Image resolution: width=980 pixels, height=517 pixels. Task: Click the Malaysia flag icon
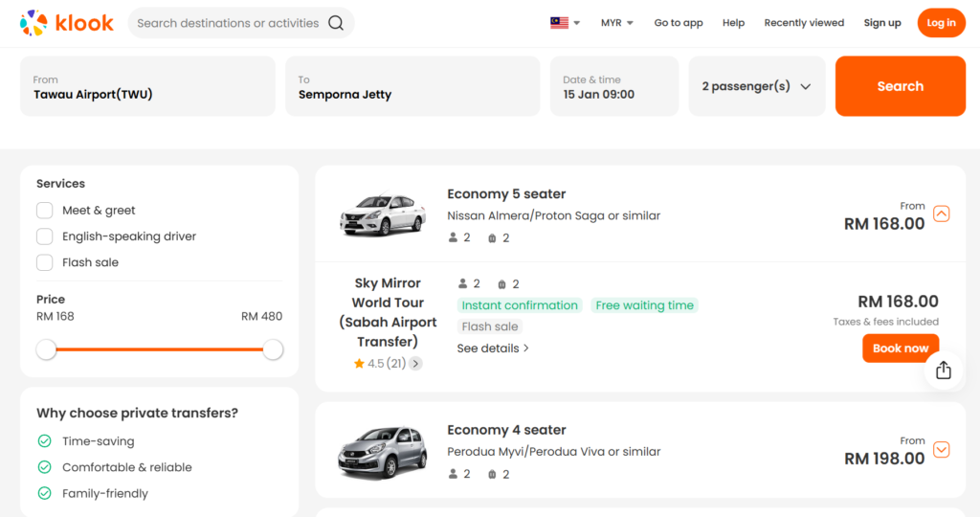[559, 23]
